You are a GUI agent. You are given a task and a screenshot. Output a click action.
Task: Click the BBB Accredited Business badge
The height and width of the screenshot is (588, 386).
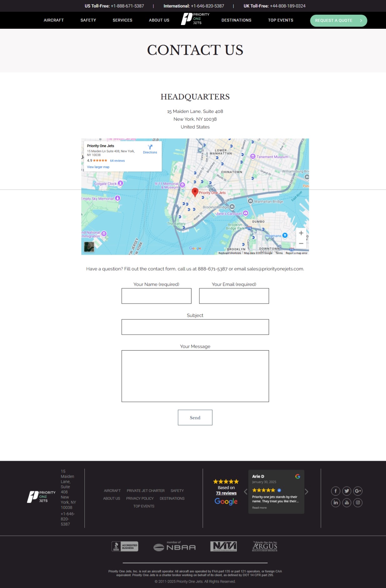125,546
